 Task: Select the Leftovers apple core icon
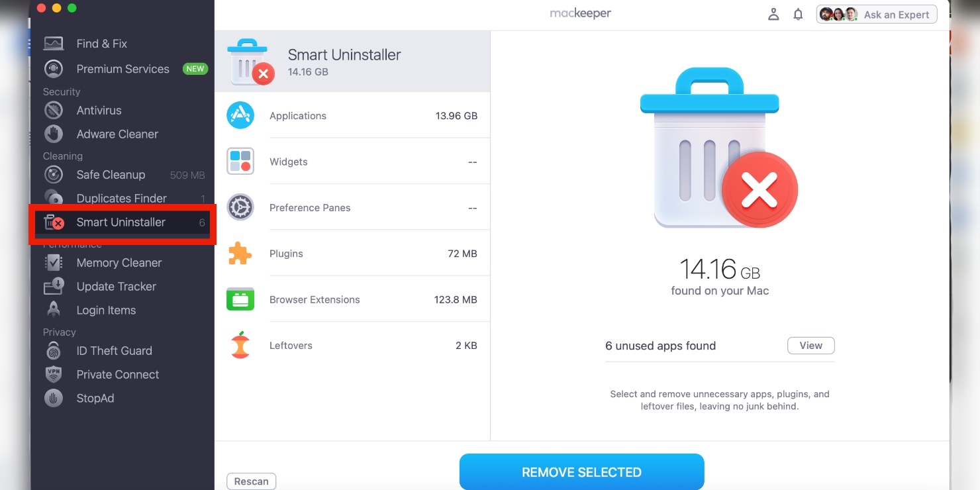[240, 345]
